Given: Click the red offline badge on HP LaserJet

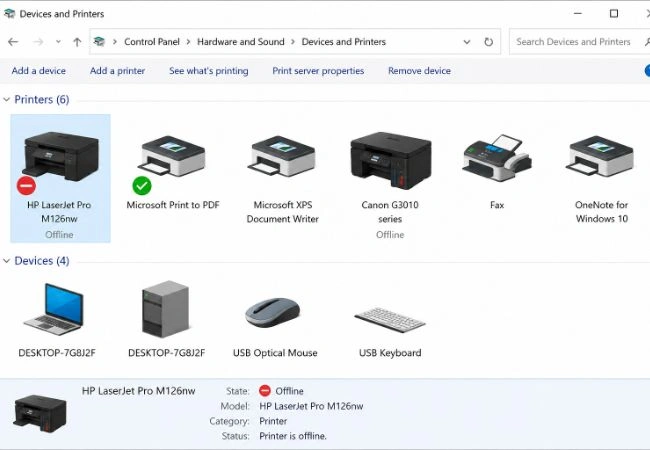Looking at the screenshot, I should [x=26, y=186].
